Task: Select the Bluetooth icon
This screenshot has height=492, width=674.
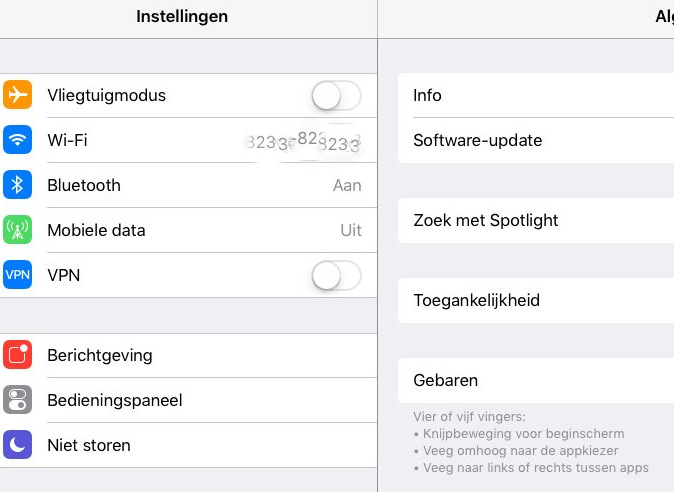Action: [x=18, y=185]
